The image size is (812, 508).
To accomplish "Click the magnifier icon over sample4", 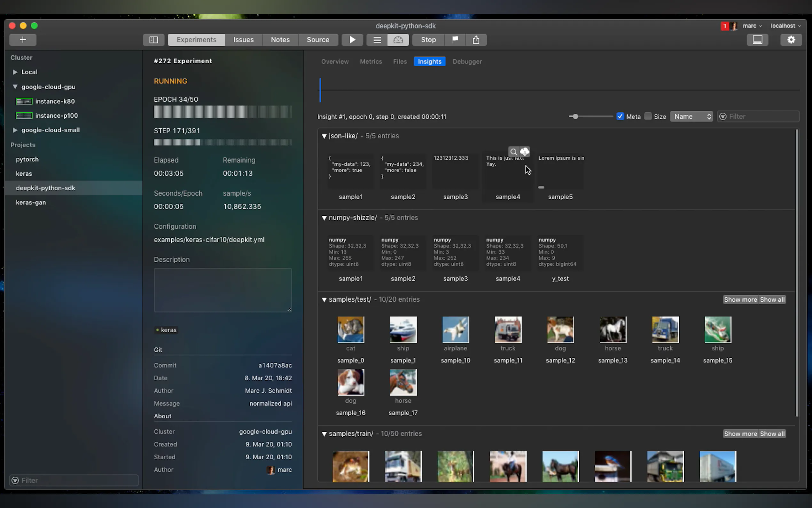I will coord(513,152).
